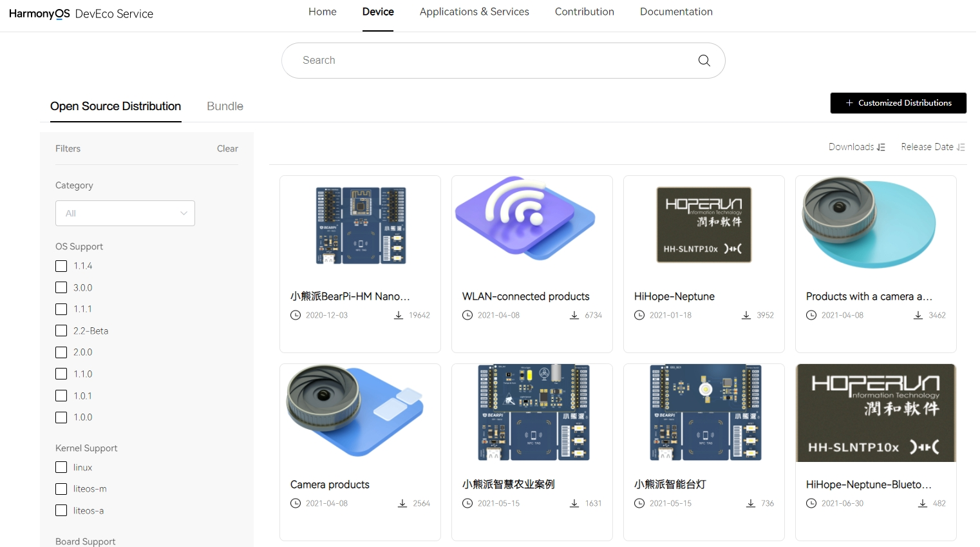980x547 pixels.
Task: Click HiHope-Neptune HopeRun logo thumbnail
Action: coord(704,225)
